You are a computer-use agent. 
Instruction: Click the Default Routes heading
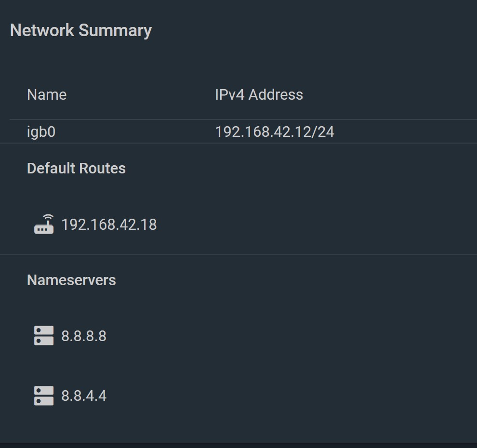[x=76, y=168]
